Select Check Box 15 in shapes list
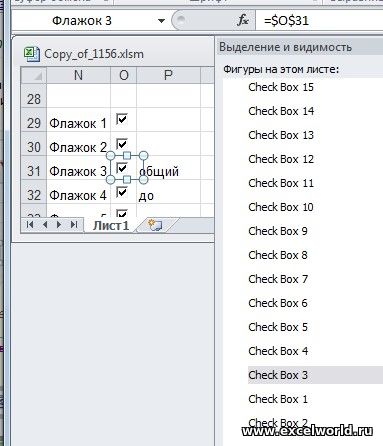 point(281,87)
